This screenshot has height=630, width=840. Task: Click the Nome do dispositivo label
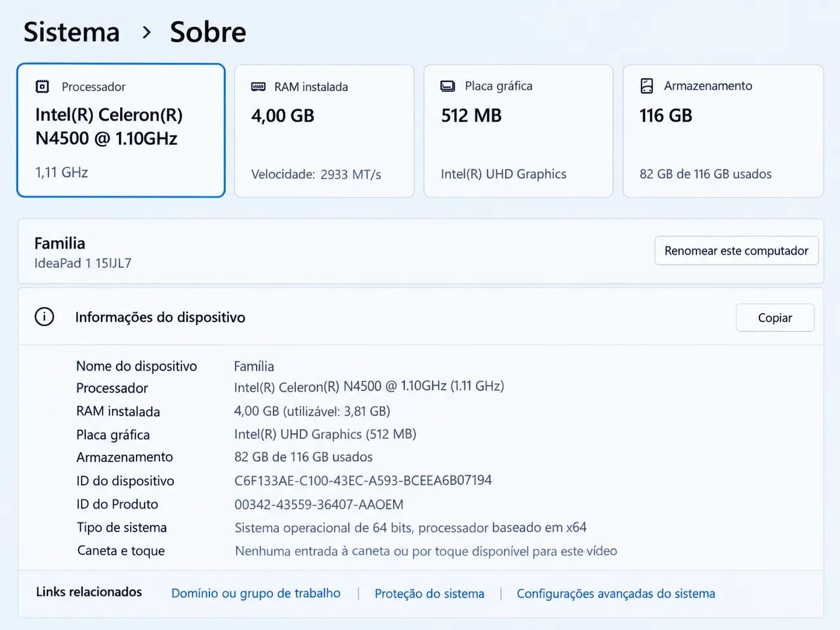coord(136,366)
